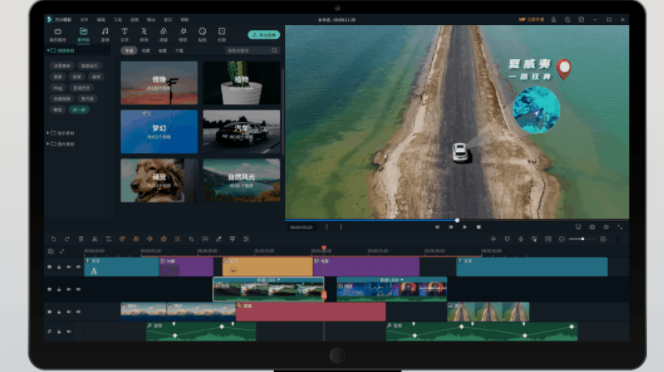This screenshot has width=664, height=372.
Task: Switch to the Stock Library tab
Action: click(83, 34)
